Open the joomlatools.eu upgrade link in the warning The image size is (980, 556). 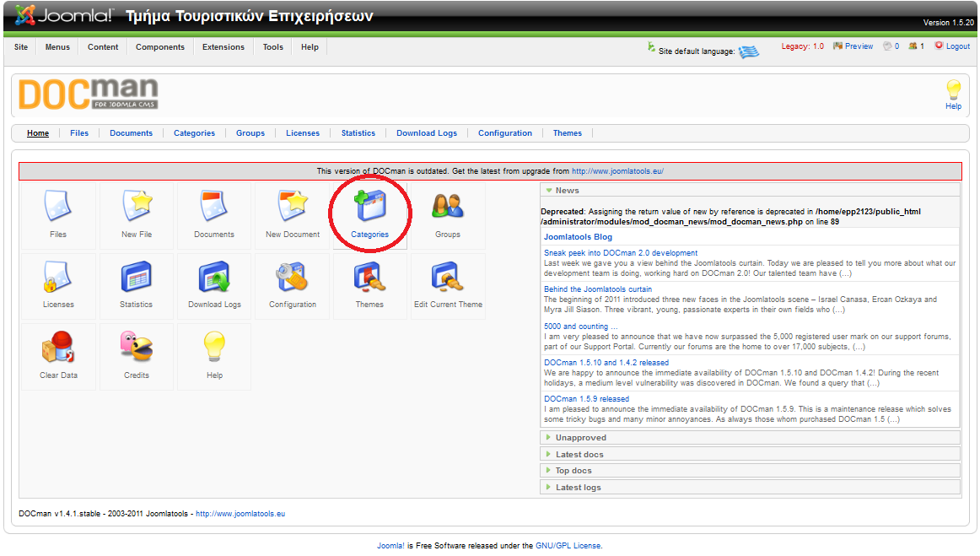pyautogui.click(x=617, y=170)
